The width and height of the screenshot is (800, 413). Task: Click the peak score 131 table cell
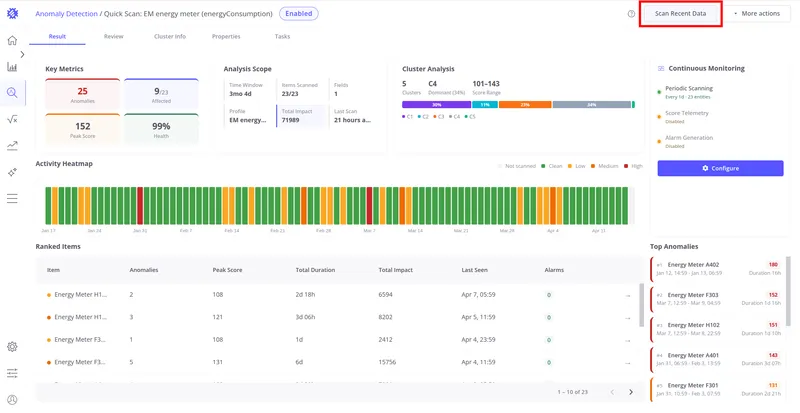click(217, 362)
